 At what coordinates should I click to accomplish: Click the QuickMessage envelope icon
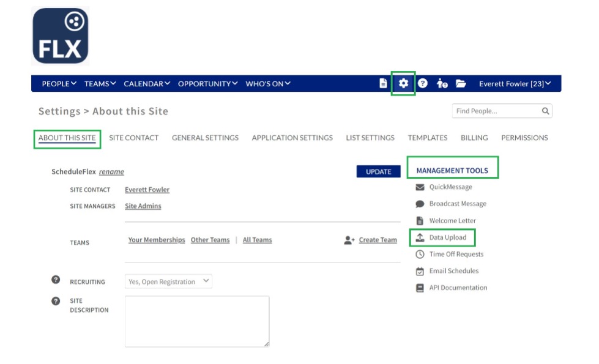pyautogui.click(x=420, y=187)
